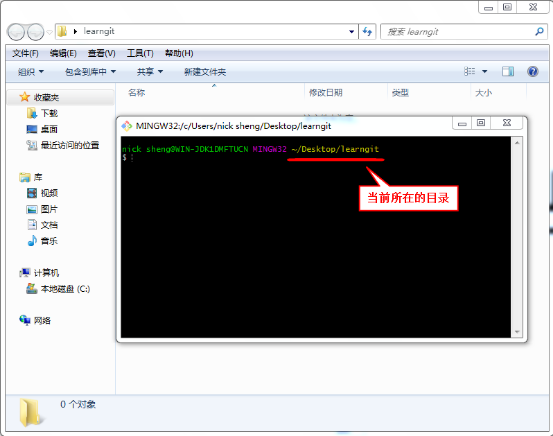Click the terminal $ prompt line
553x436 pixels.
[128, 158]
